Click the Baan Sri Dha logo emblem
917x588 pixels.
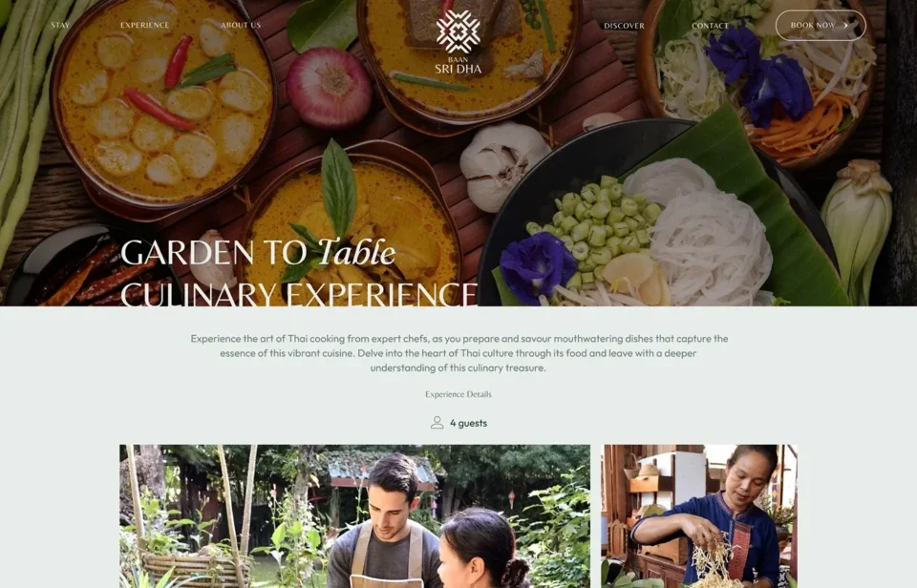[x=458, y=31]
